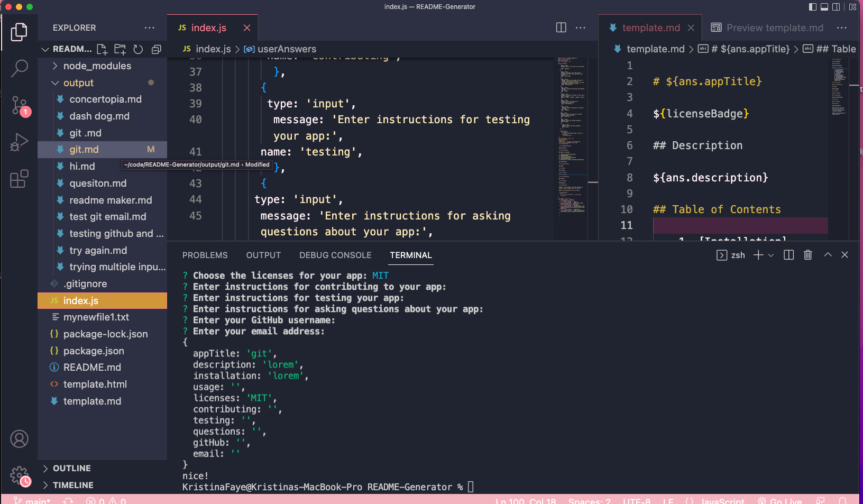The image size is (863, 504).
Task: Toggle primary sidebar layout button in title bar
Action: [x=813, y=7]
